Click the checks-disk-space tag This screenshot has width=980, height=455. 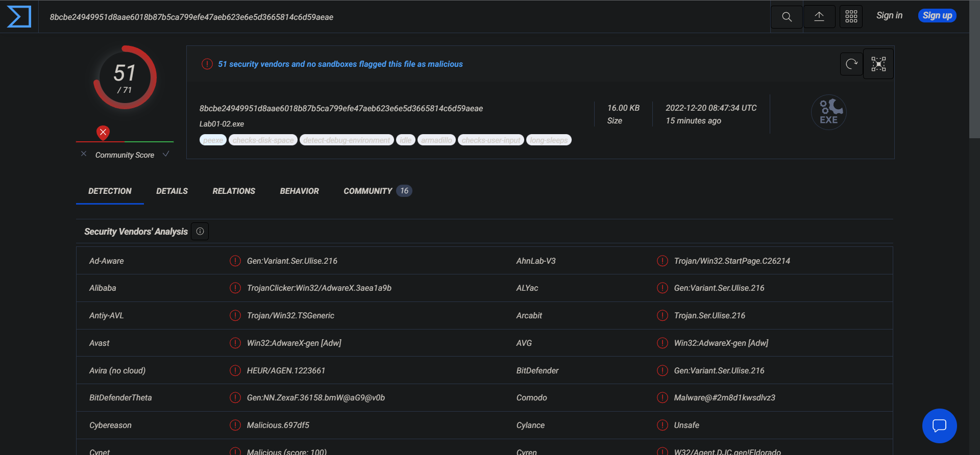point(263,140)
